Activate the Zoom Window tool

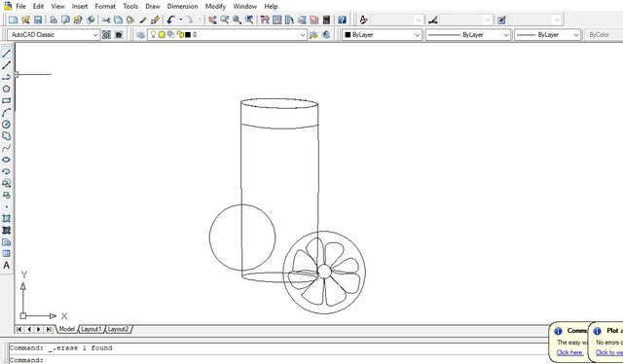click(x=238, y=19)
